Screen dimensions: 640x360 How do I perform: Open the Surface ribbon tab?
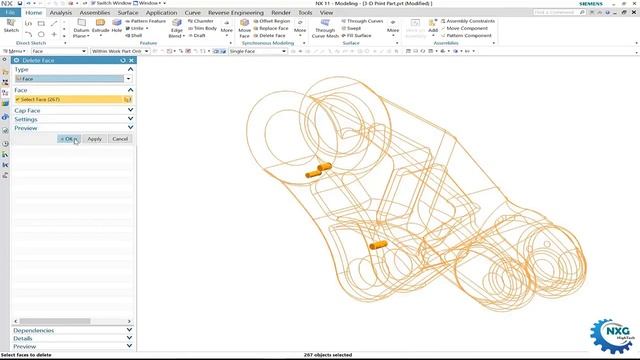128,13
